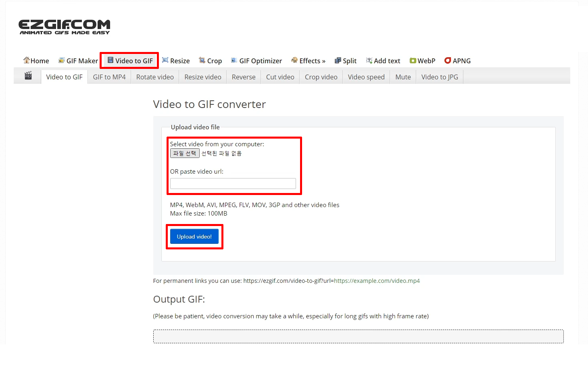Click the Crop tool icon

click(x=202, y=60)
